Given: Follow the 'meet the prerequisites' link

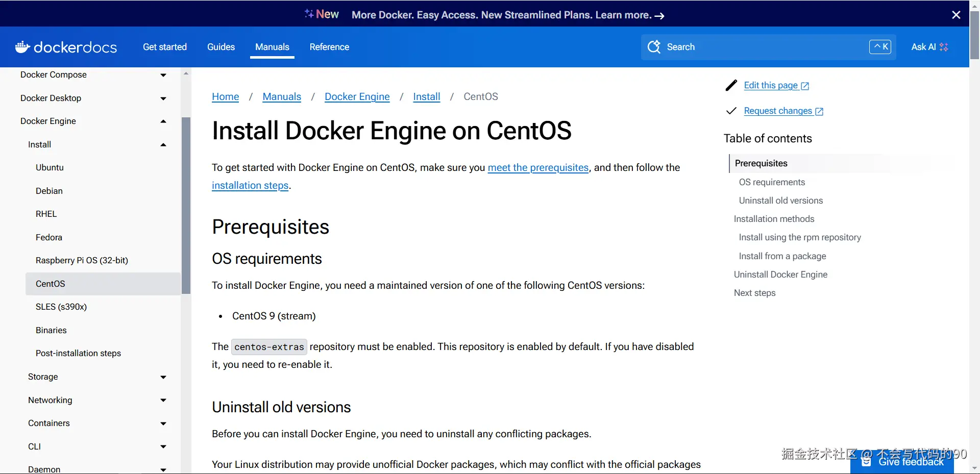Looking at the screenshot, I should point(538,167).
